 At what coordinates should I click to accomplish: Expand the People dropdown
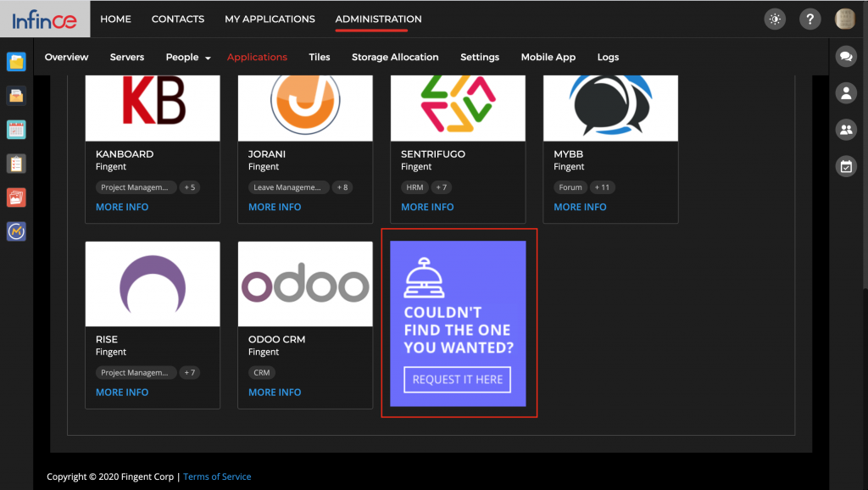pyautogui.click(x=188, y=57)
